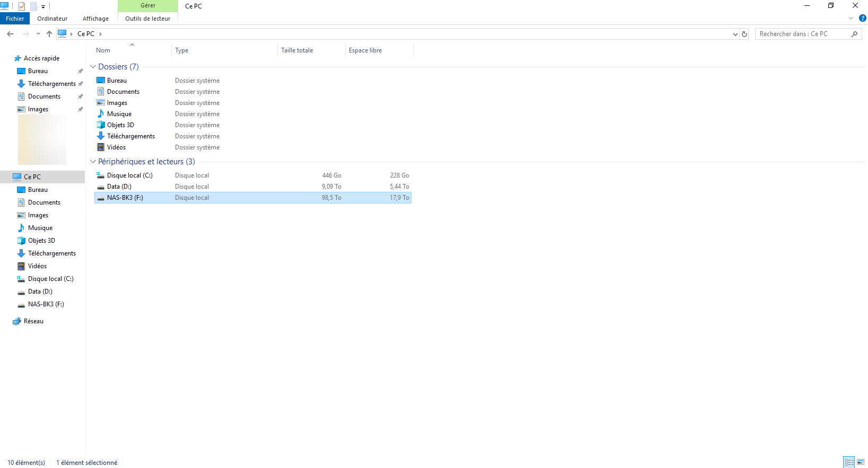This screenshot has width=868, height=468.
Task: Switch to large icons view
Action: [x=861, y=462]
